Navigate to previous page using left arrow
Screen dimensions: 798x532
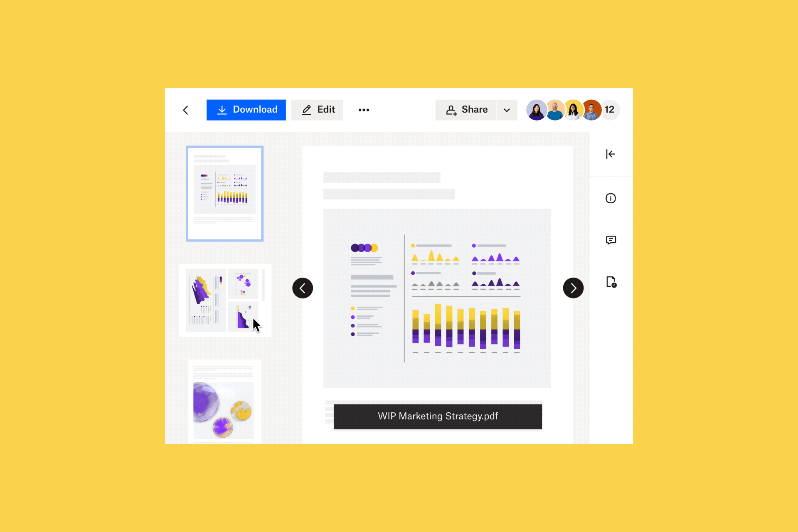(303, 288)
